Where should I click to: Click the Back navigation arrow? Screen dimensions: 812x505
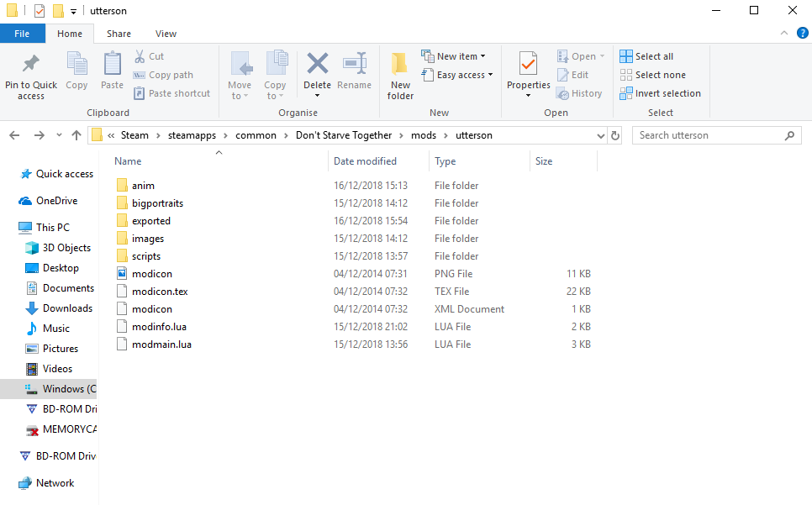point(14,135)
